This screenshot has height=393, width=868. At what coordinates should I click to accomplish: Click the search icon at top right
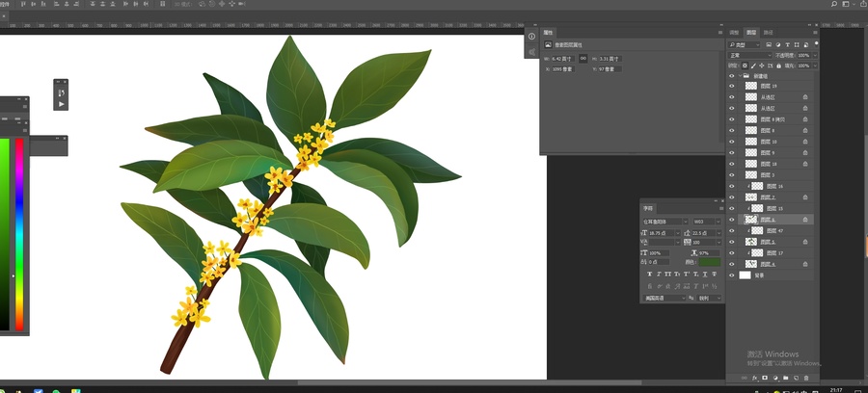tap(834, 4)
